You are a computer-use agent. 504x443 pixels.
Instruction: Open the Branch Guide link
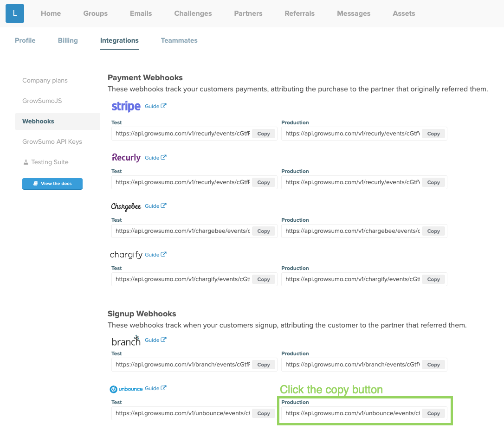(x=155, y=340)
